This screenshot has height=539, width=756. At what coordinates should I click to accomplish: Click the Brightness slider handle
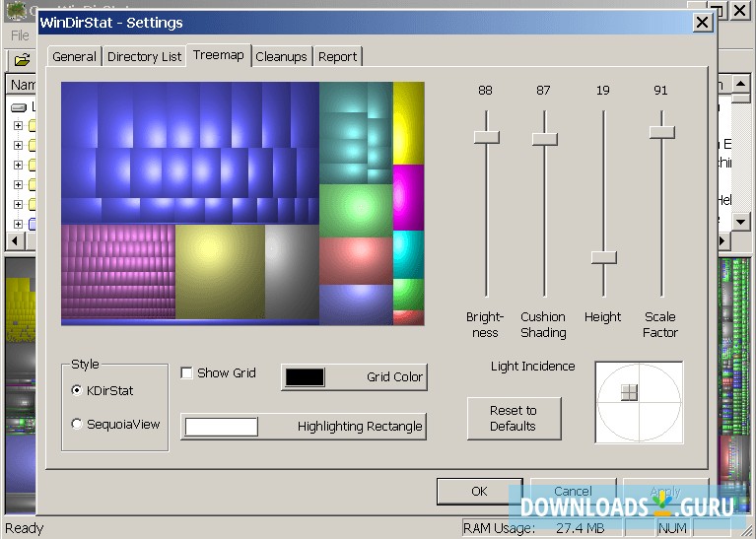pos(487,137)
